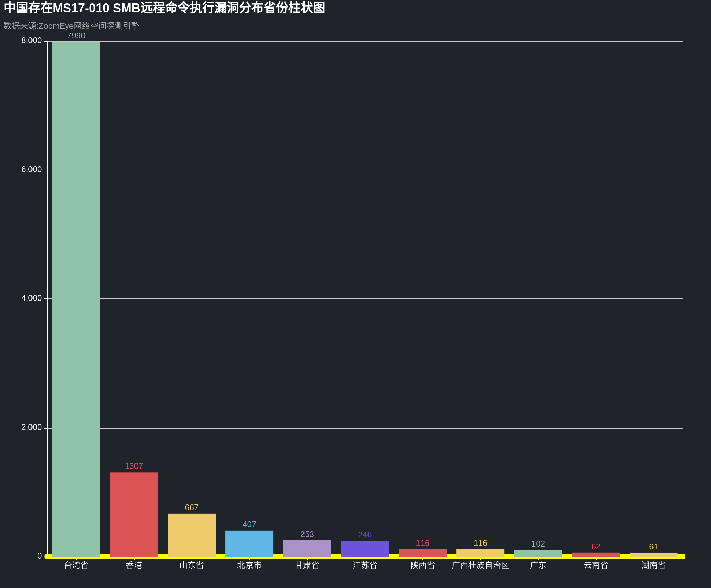Click the 甘肃省 axis label
The height and width of the screenshot is (588, 711).
tap(307, 565)
